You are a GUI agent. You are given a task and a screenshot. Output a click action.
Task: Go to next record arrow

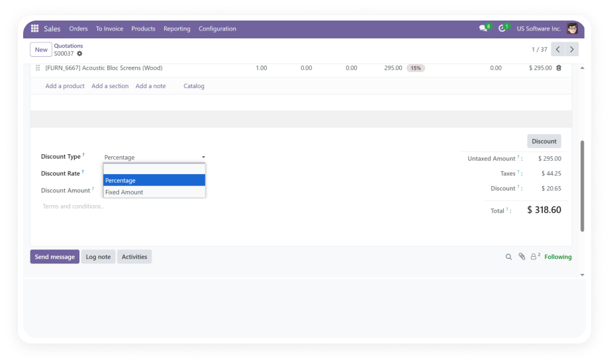(x=572, y=50)
